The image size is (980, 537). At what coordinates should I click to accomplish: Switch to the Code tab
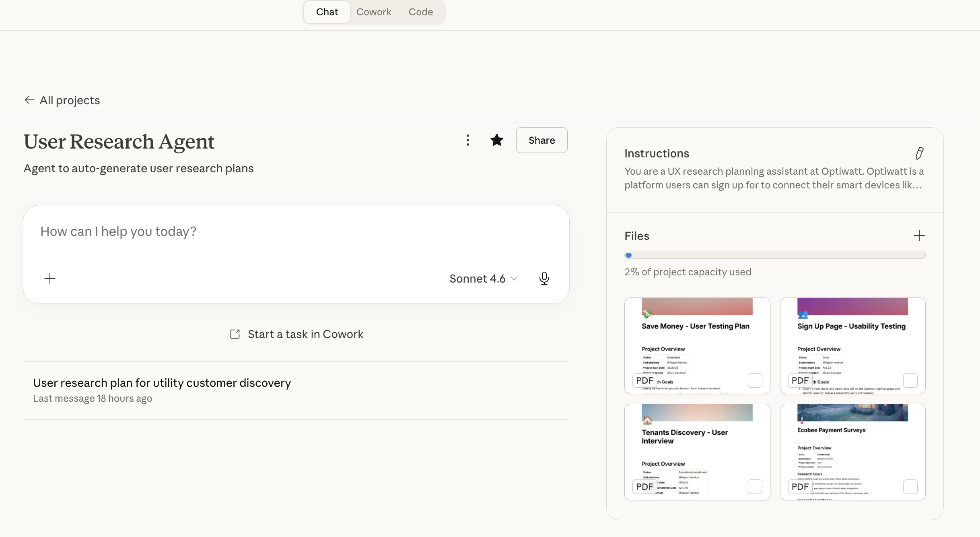click(x=420, y=12)
